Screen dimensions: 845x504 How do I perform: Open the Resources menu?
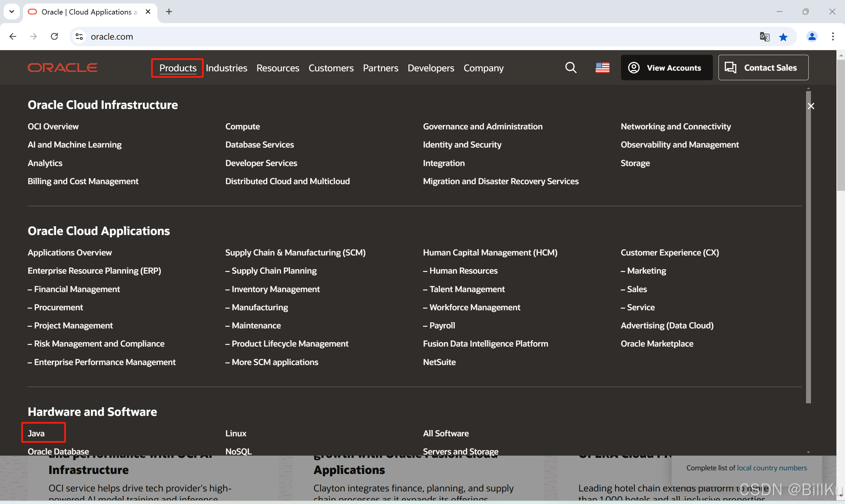[278, 68]
